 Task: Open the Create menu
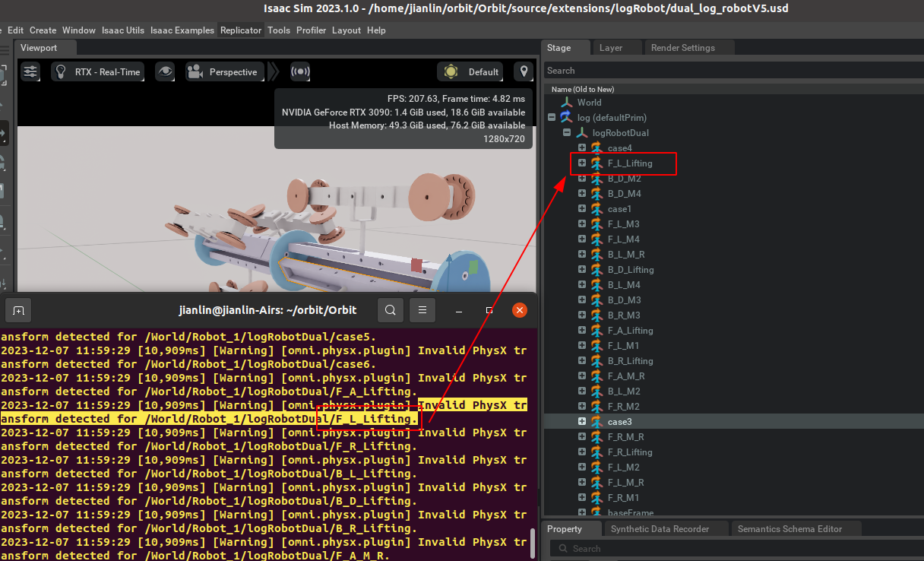[x=43, y=30]
